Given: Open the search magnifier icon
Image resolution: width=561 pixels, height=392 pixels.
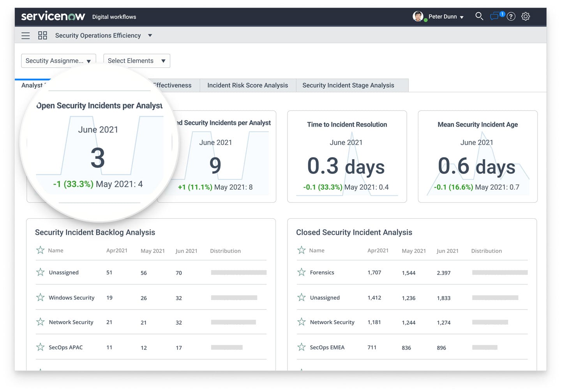Looking at the screenshot, I should click(x=479, y=16).
